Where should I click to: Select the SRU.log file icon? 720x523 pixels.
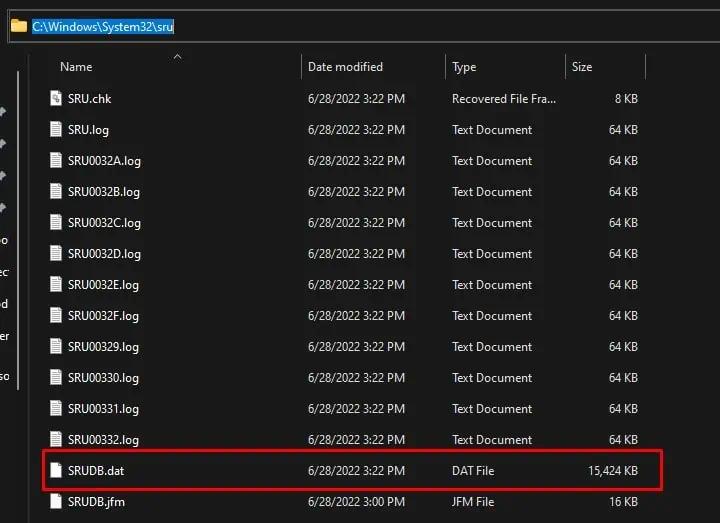click(x=56, y=129)
